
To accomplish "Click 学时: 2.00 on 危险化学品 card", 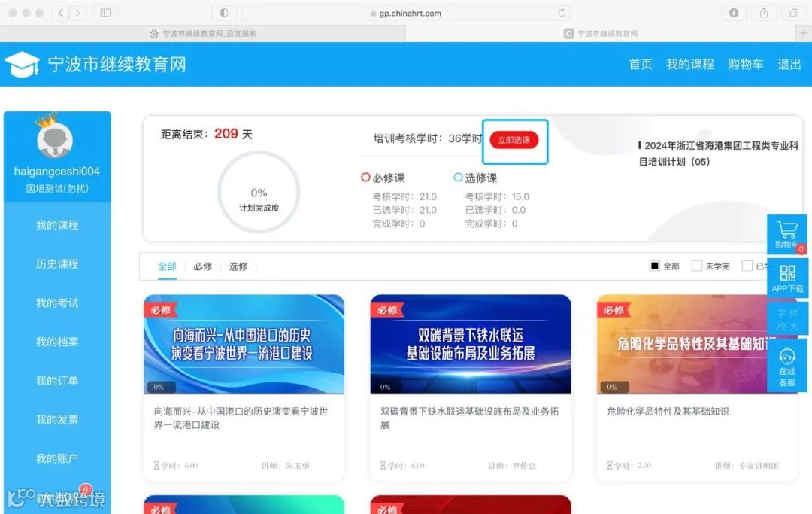I will click(629, 466).
